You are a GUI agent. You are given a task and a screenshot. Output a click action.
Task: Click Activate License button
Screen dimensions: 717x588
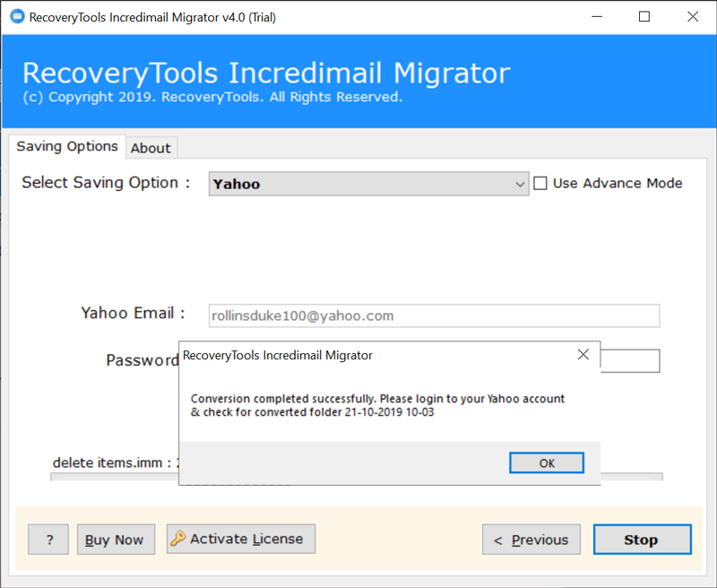click(x=241, y=539)
